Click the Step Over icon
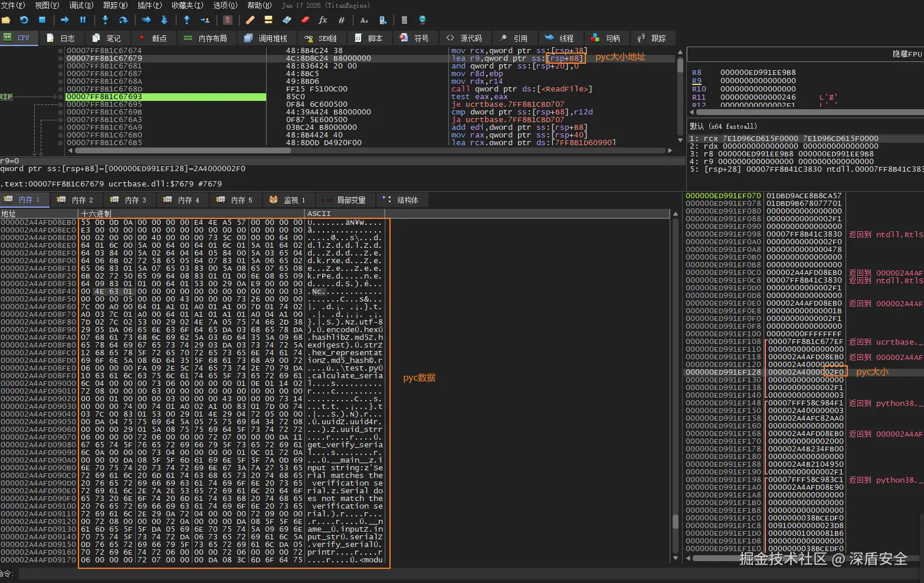The height and width of the screenshot is (583, 924). 123,20
